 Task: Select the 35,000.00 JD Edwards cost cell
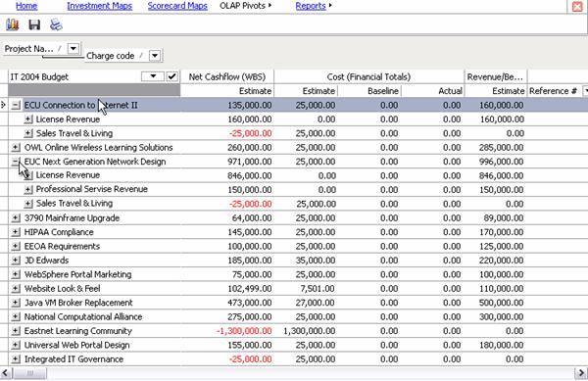306,261
